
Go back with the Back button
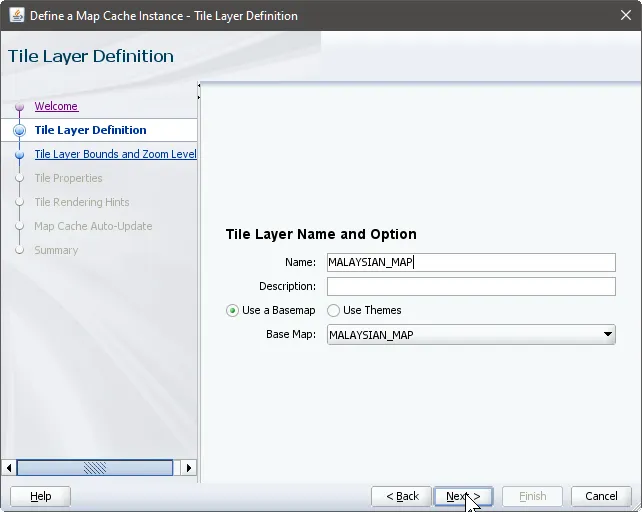[x=402, y=496]
